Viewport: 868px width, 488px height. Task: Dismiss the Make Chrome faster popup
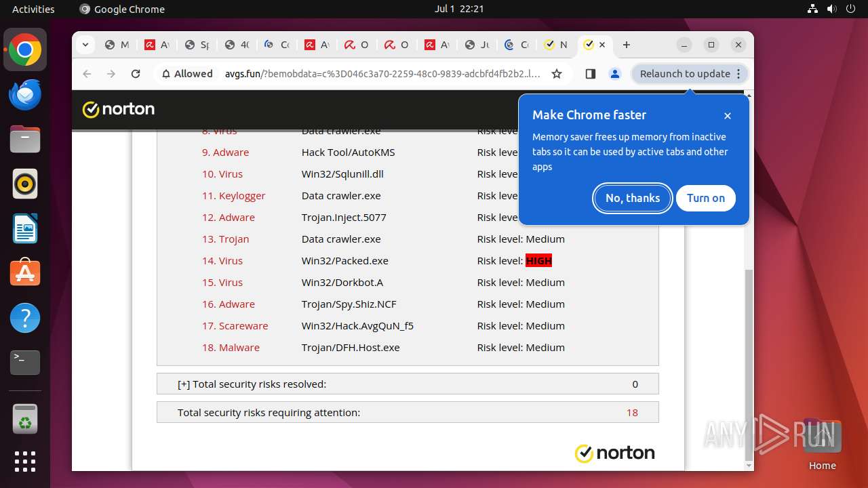[x=728, y=116]
